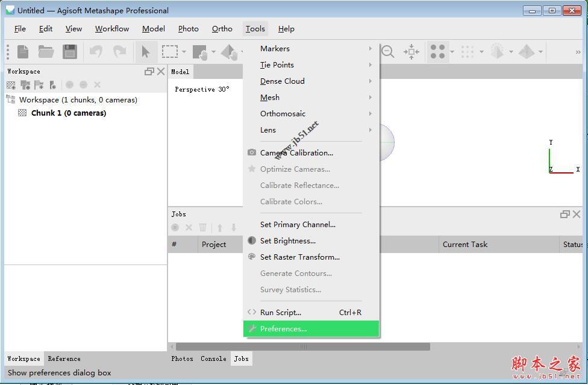Open the selection tool dropdown arrow
Viewport: 588px width, 385px height.
pos(184,52)
